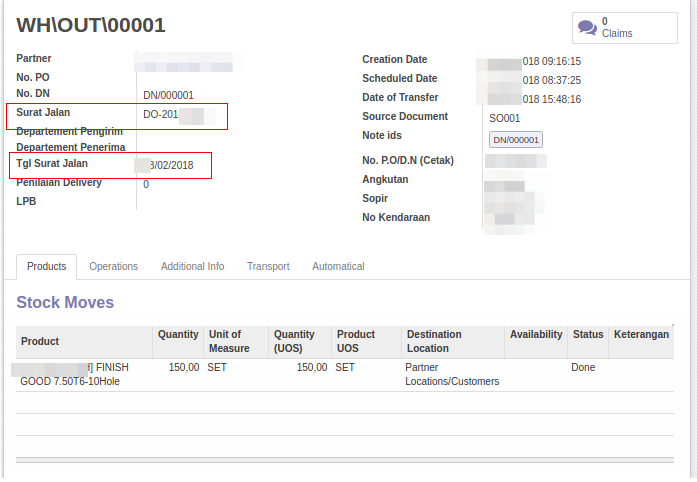Open source document SO001
697x482 pixels.
pos(504,118)
